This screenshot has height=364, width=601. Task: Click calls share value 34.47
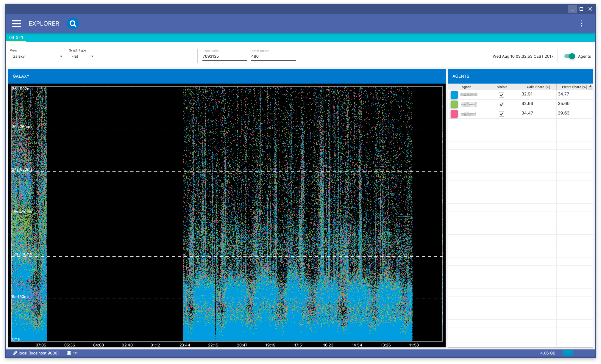point(527,113)
